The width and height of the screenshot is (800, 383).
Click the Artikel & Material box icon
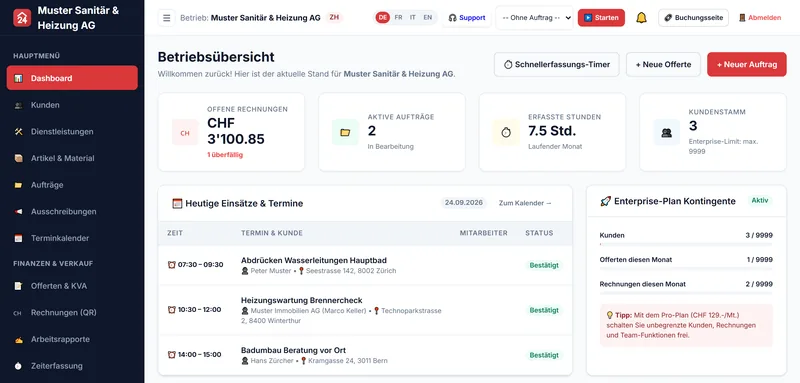(x=18, y=158)
